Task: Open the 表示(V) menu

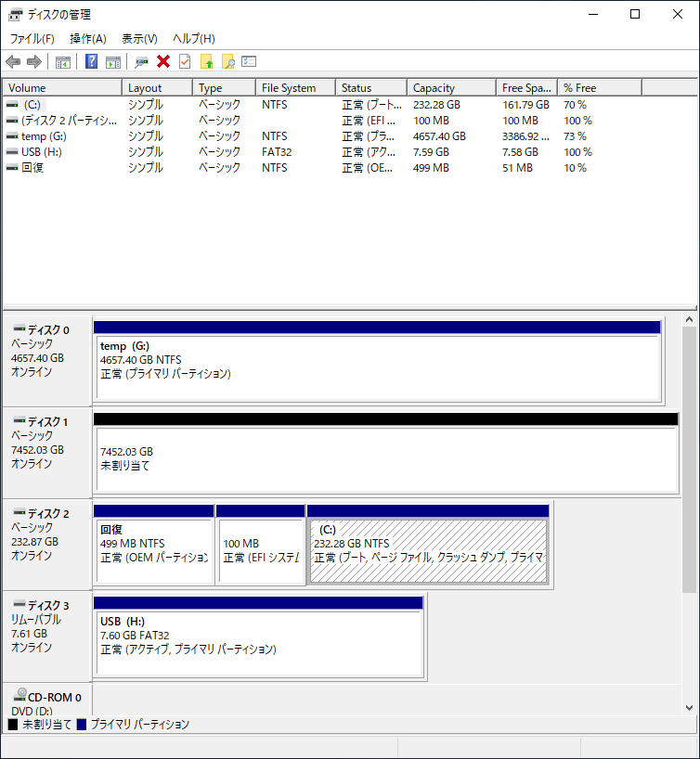Action: pos(139,39)
